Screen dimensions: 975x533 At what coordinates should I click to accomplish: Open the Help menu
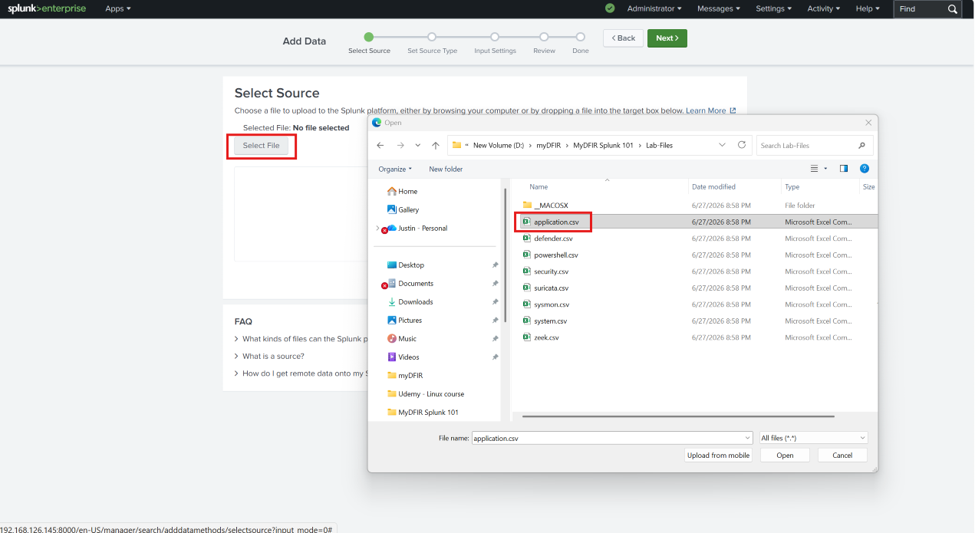(867, 9)
